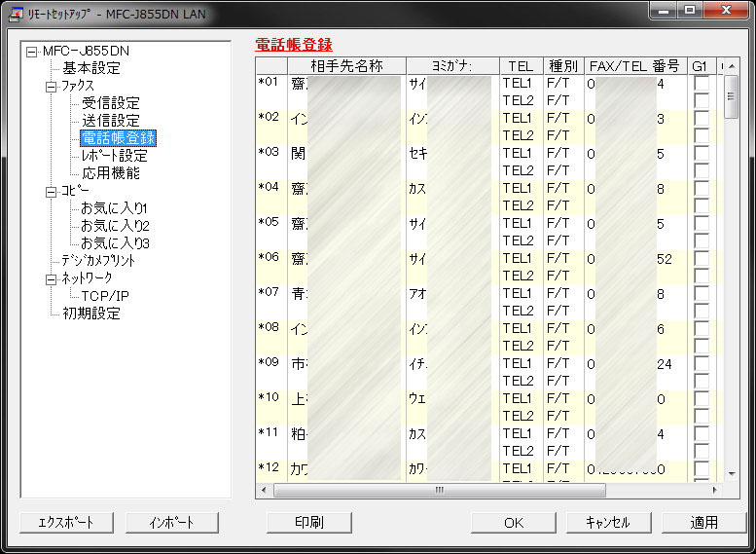Maximize the remote setup window
Image resolution: width=756 pixels, height=554 pixels.
690,10
